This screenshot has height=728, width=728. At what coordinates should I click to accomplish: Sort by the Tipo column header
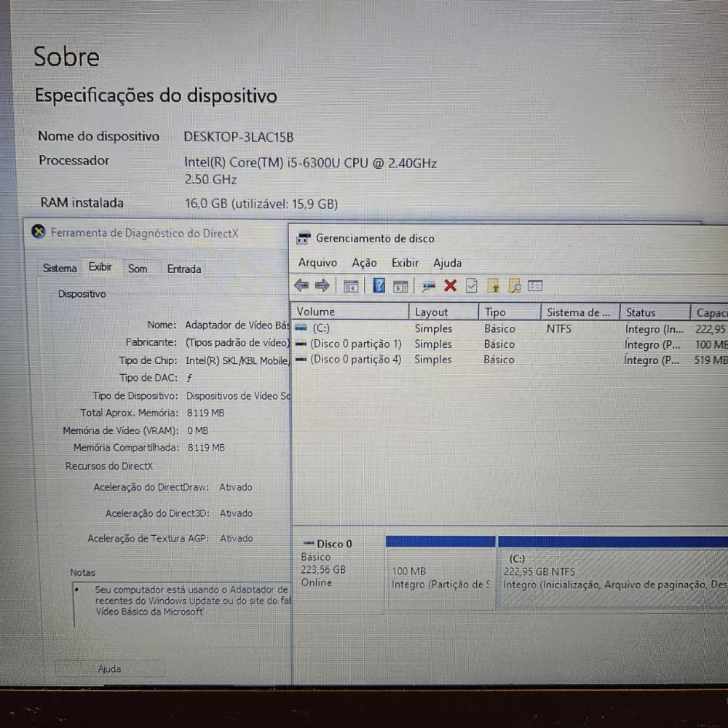tap(510, 312)
